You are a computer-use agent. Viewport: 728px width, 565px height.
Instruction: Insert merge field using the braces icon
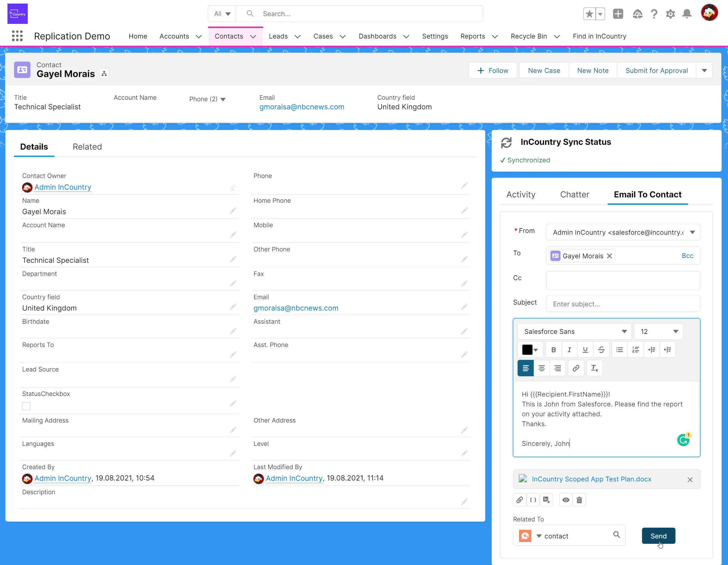[533, 500]
